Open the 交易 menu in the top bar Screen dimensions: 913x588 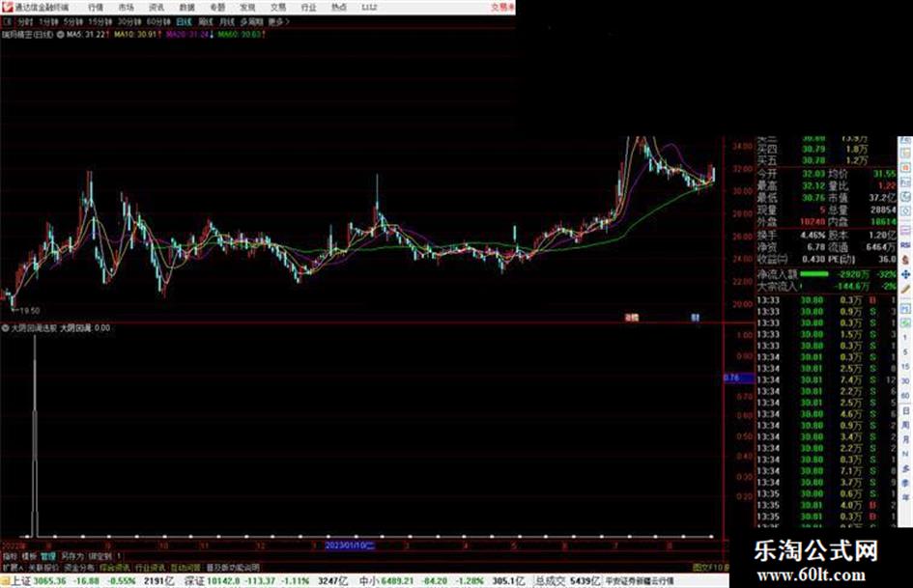[278, 8]
